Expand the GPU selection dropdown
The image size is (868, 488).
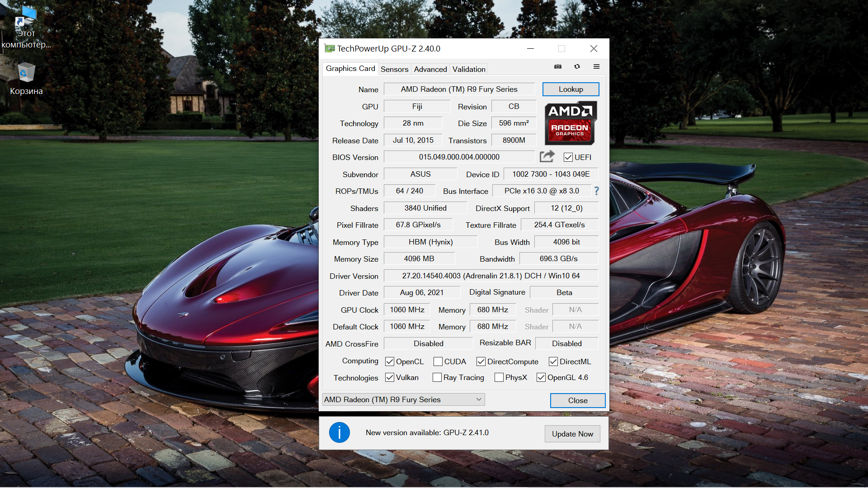[x=479, y=399]
